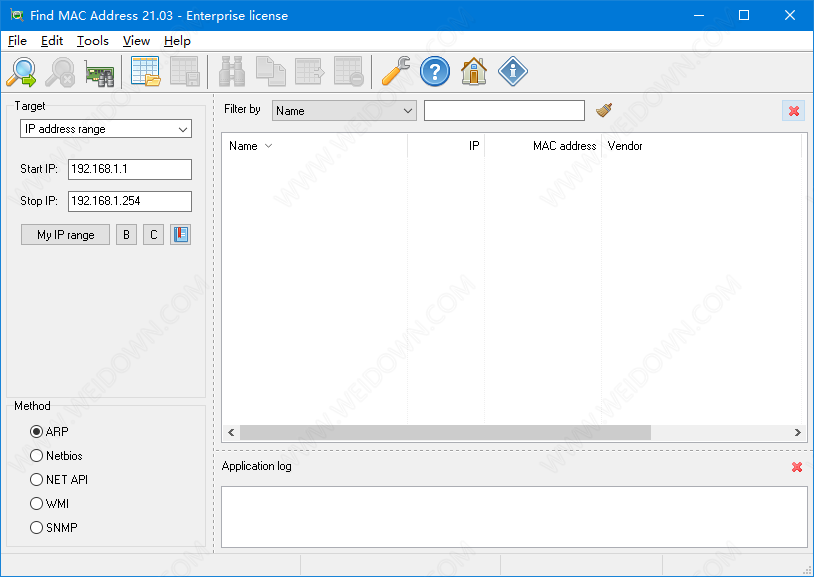Image resolution: width=814 pixels, height=577 pixels.
Task: Open settings with the wrench icon
Action: tap(396, 72)
